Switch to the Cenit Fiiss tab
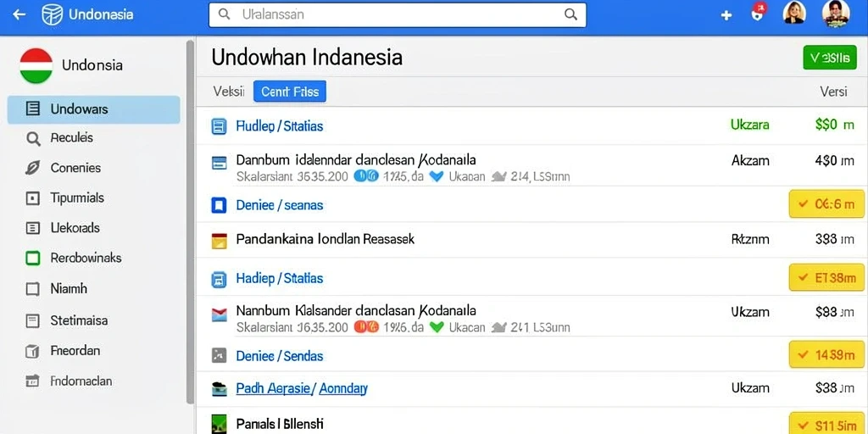This screenshot has width=868, height=434. tap(290, 92)
